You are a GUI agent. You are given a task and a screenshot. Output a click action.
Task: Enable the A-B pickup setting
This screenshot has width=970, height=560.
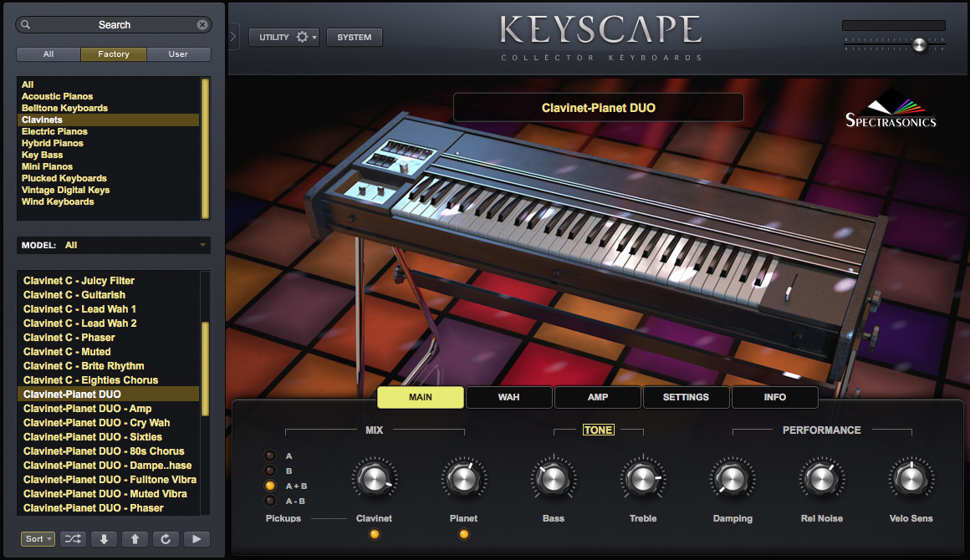tap(270, 501)
